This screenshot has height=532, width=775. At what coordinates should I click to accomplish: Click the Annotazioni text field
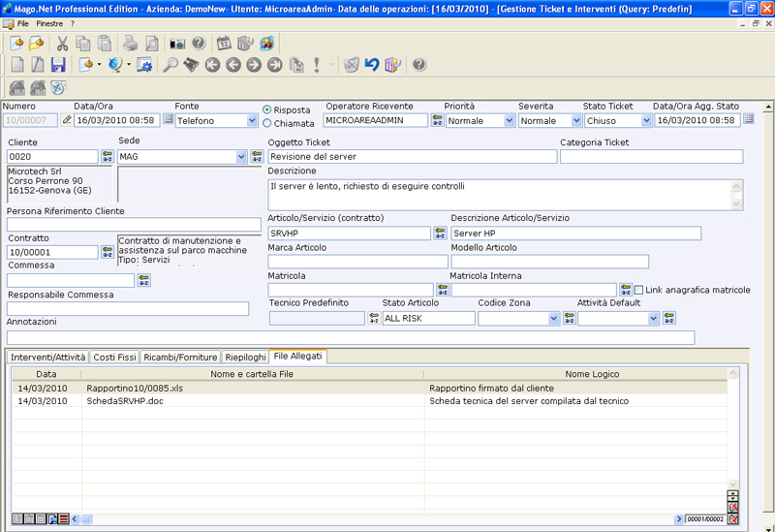click(x=351, y=337)
